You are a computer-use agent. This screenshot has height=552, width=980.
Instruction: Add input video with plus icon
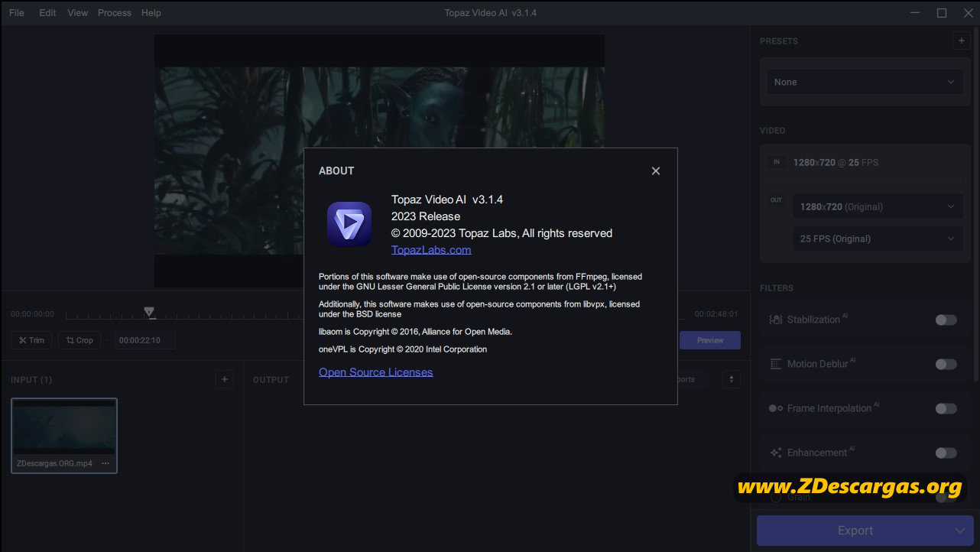coord(225,379)
